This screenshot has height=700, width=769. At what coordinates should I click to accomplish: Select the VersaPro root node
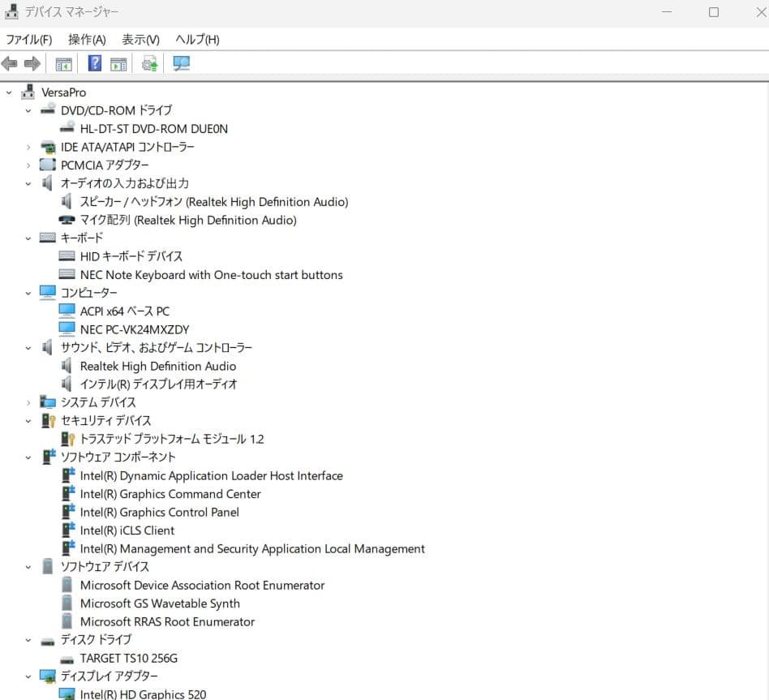63,92
